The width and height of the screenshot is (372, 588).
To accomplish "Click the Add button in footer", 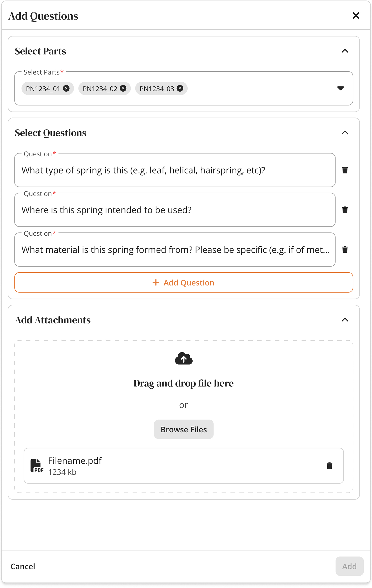I will tap(349, 566).
